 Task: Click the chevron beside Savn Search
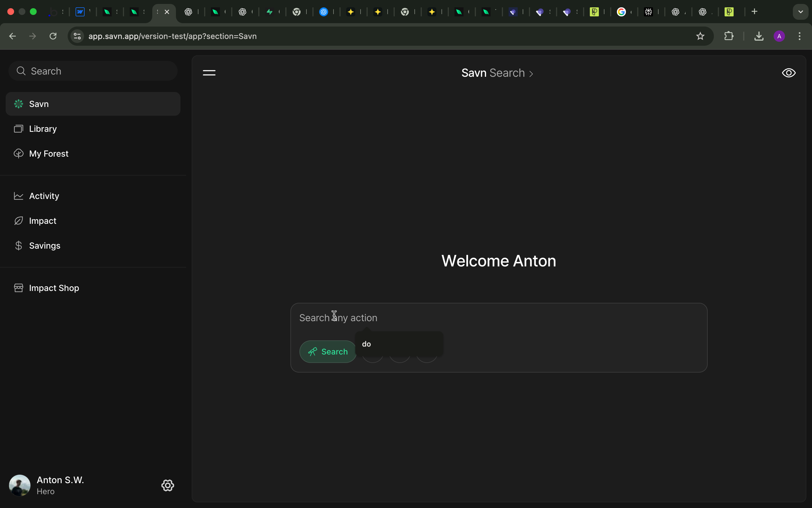531,74
